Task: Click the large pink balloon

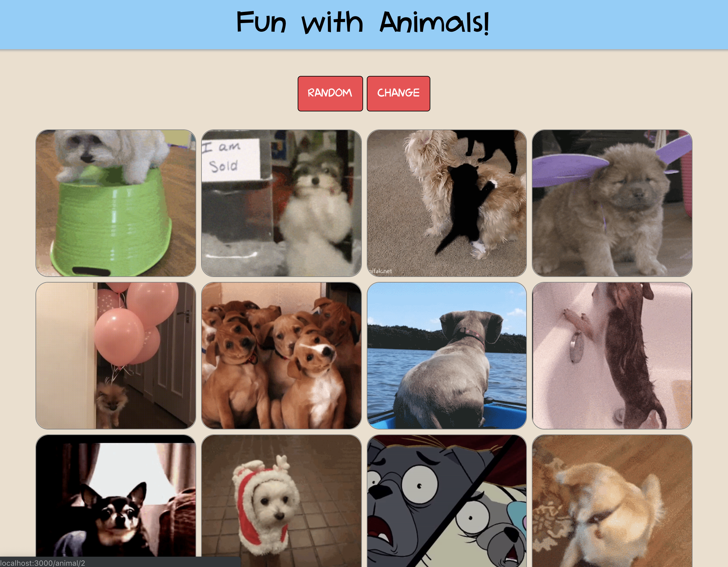Action: 119,336
